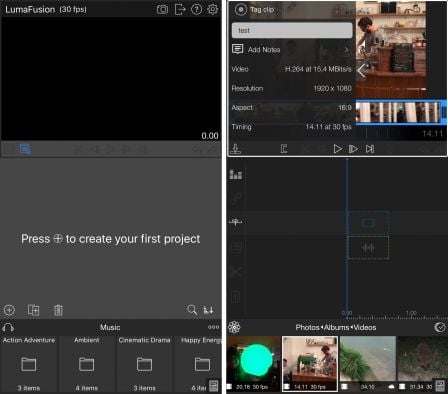
Task: Tap the plus icon to create project
Action: (x=9, y=310)
